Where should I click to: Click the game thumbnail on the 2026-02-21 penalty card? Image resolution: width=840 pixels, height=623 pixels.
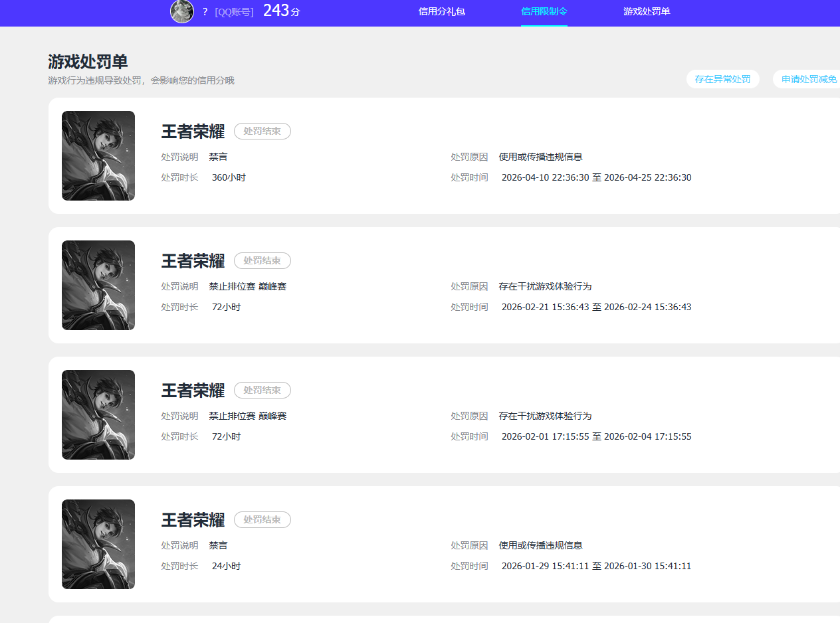tap(98, 285)
